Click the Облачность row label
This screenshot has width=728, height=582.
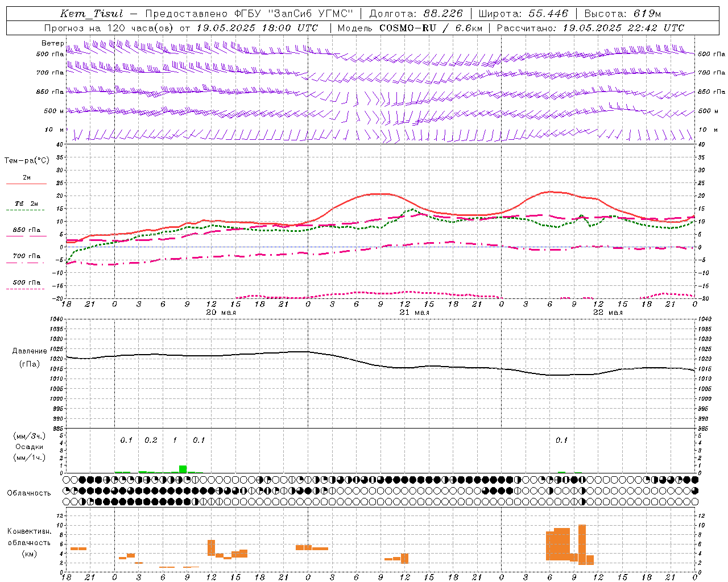point(29,493)
